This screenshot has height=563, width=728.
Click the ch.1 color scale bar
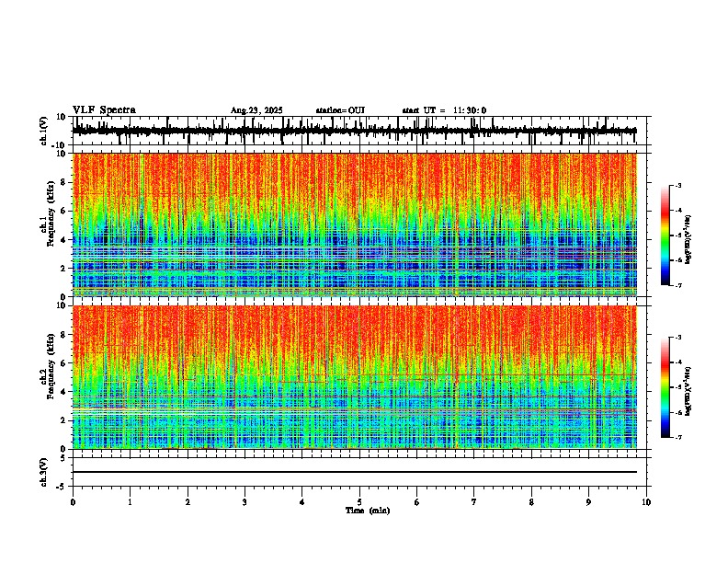point(665,236)
